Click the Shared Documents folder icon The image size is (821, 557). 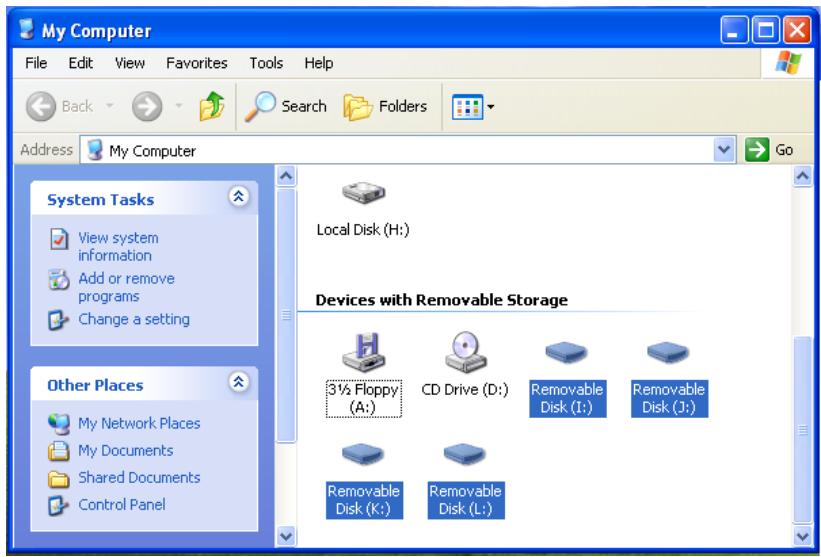tap(59, 478)
